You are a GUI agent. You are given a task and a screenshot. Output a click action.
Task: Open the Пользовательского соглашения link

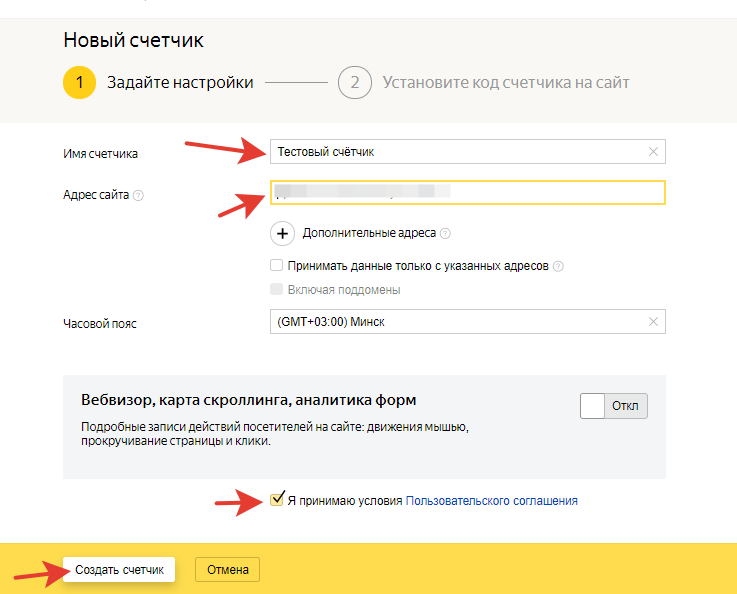coord(491,501)
